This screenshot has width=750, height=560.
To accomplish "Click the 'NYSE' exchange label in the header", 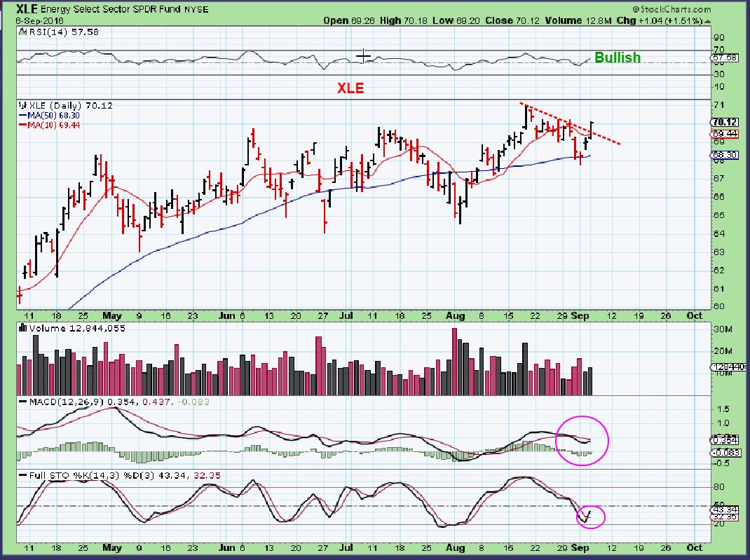I will pyautogui.click(x=196, y=9).
